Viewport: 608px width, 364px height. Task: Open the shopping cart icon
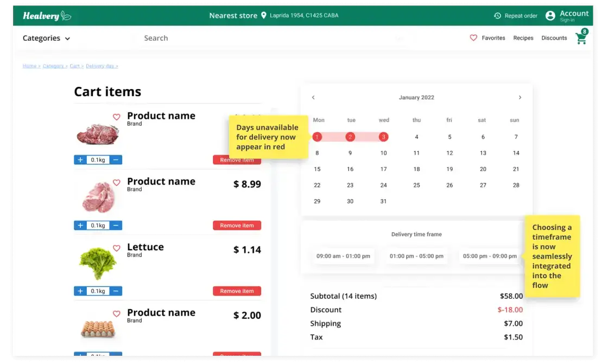pyautogui.click(x=581, y=38)
